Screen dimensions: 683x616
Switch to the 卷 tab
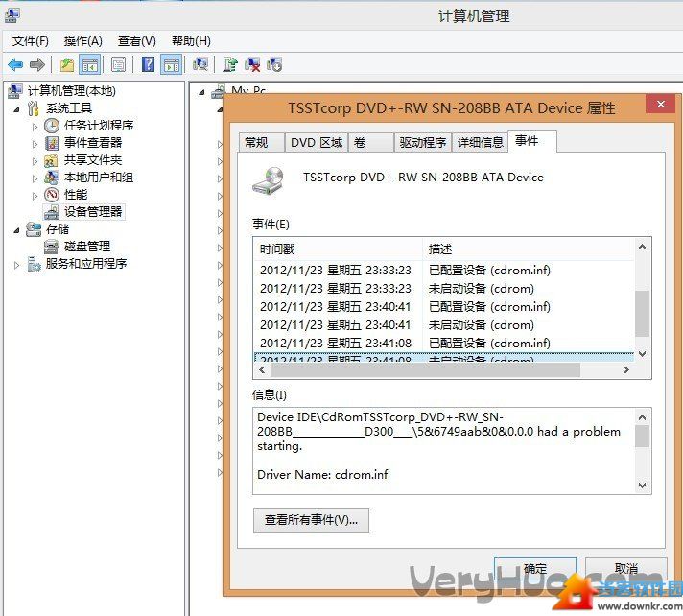coord(371,142)
